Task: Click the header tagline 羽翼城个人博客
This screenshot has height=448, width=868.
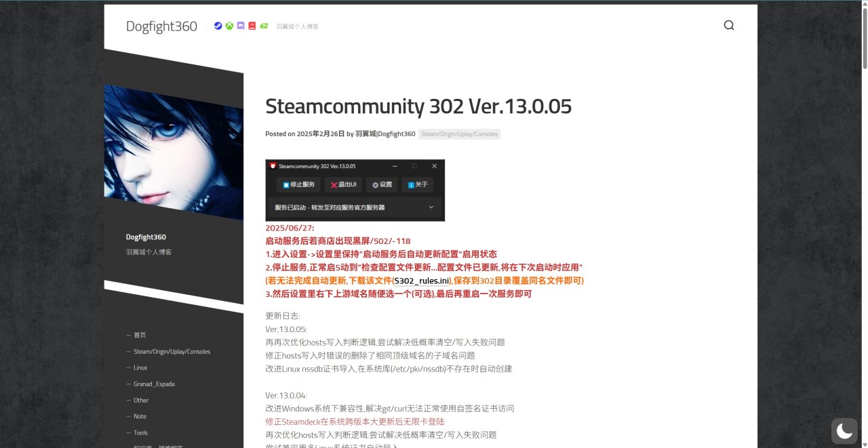Action: click(297, 26)
